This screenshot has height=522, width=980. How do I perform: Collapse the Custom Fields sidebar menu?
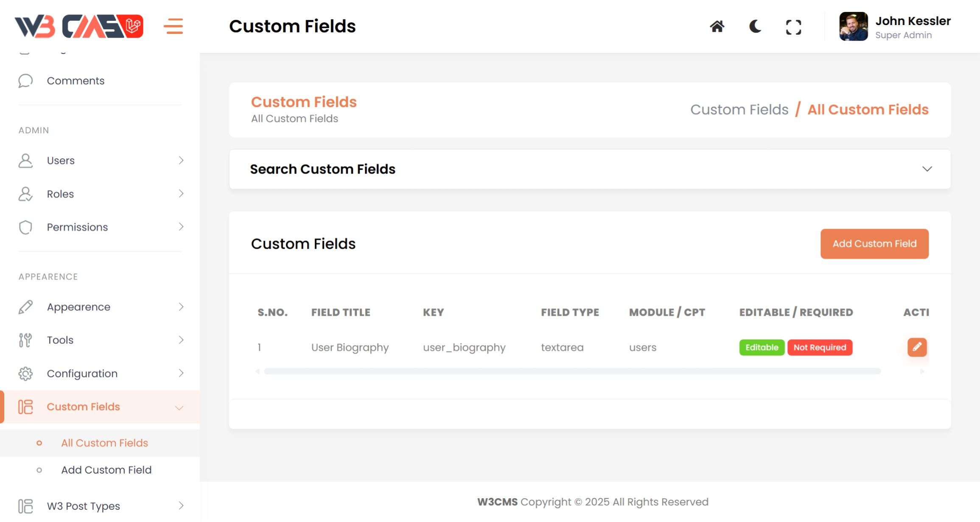pos(179,407)
